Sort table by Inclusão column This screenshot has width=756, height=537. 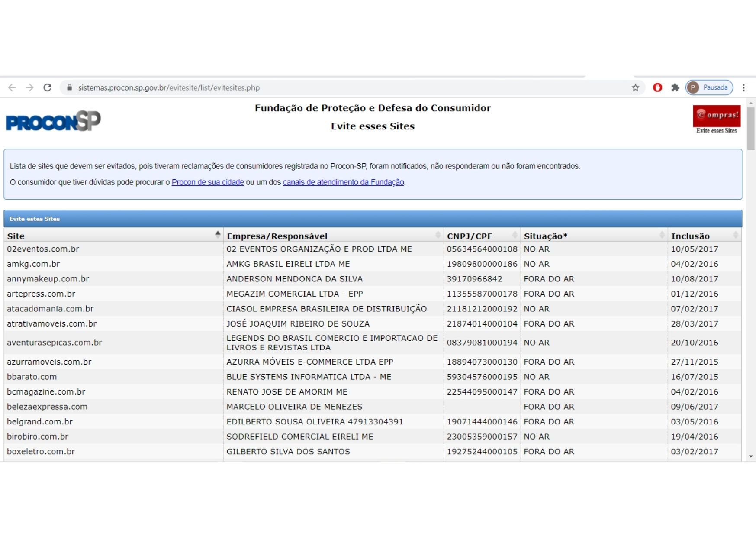pos(705,236)
